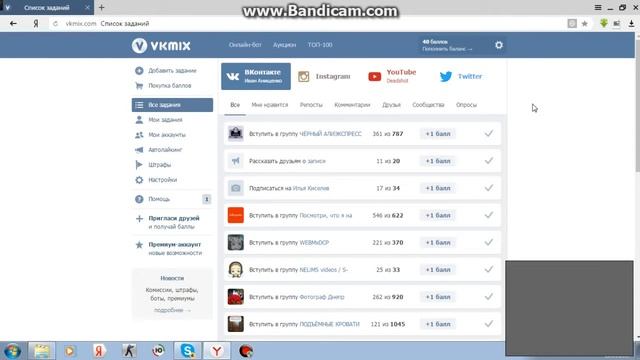Screen dimensions: 640x360
Task: Check the ПОДЪЁМНЫЕ КРОВАТИ task checkmark
Action: tap(489, 324)
